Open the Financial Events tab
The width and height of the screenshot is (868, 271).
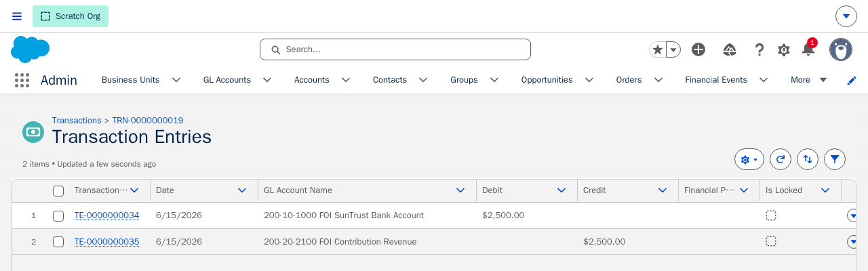point(716,80)
